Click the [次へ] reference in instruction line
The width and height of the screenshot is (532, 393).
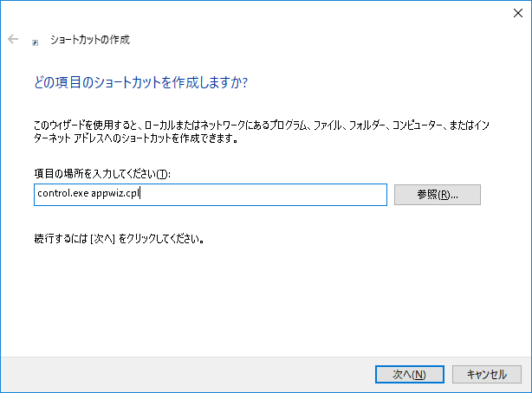point(103,239)
